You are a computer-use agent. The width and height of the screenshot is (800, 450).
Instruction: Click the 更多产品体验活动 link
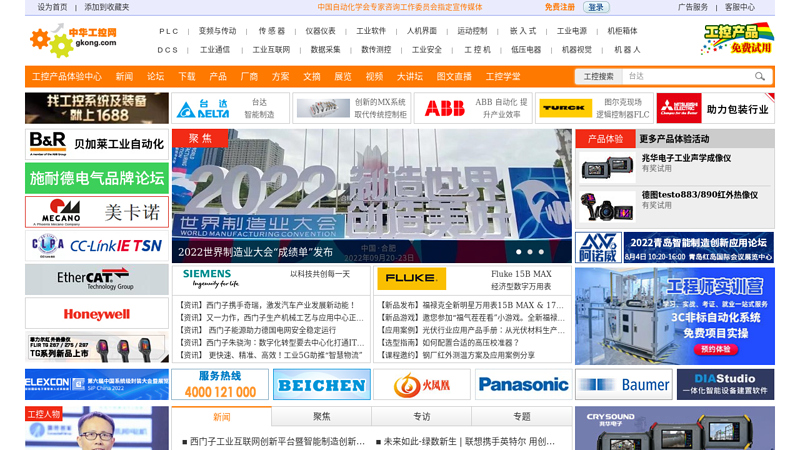674,139
